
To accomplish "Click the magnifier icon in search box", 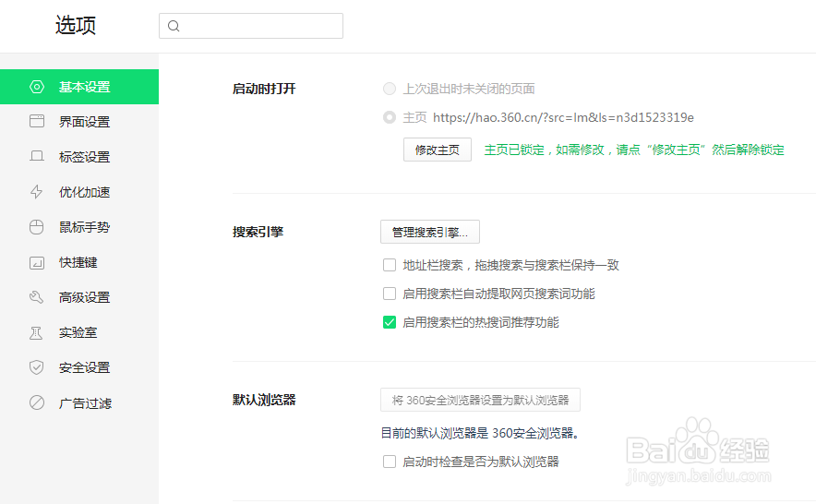I will (x=174, y=26).
